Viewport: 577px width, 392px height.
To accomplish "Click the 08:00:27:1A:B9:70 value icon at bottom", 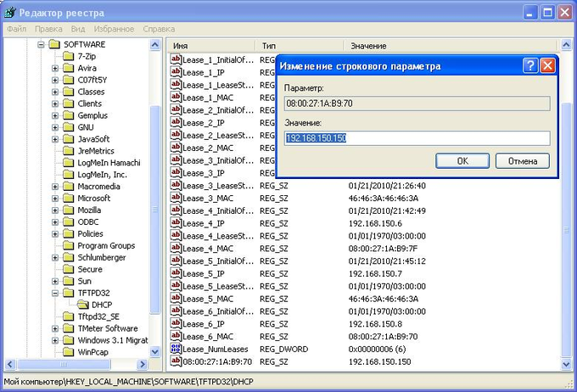I will pyautogui.click(x=176, y=361).
